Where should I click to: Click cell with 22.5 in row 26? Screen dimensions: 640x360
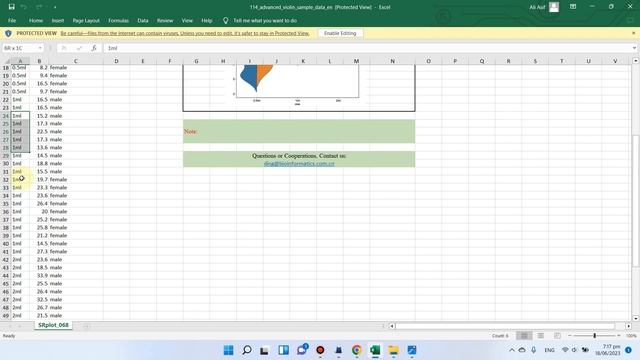click(40, 131)
